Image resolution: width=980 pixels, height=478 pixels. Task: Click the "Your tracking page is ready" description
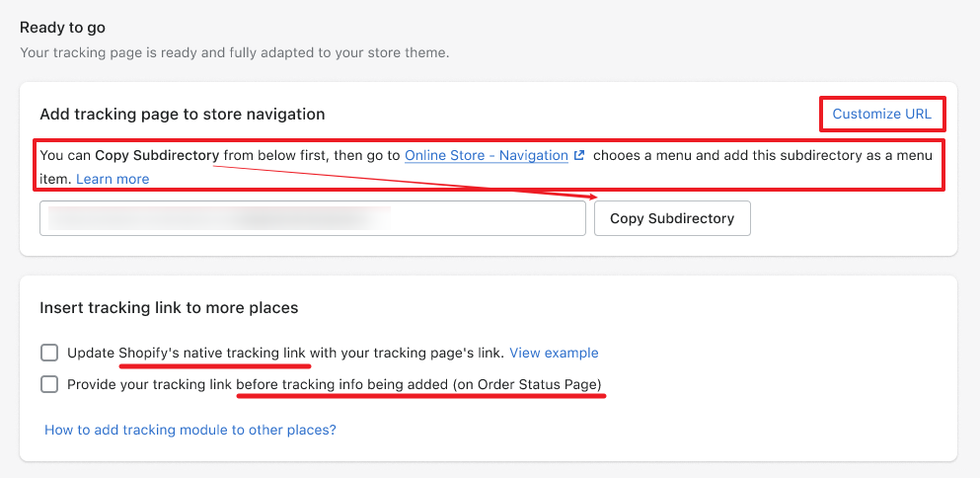234,52
